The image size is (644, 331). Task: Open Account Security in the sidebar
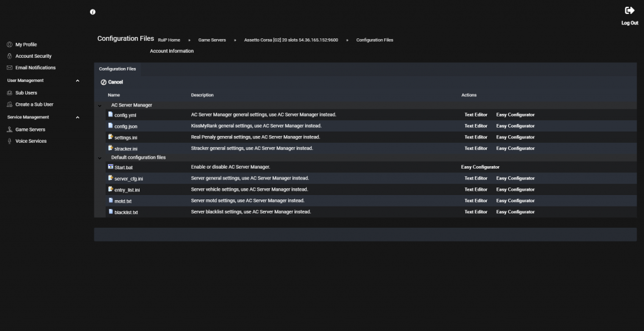pyautogui.click(x=33, y=56)
